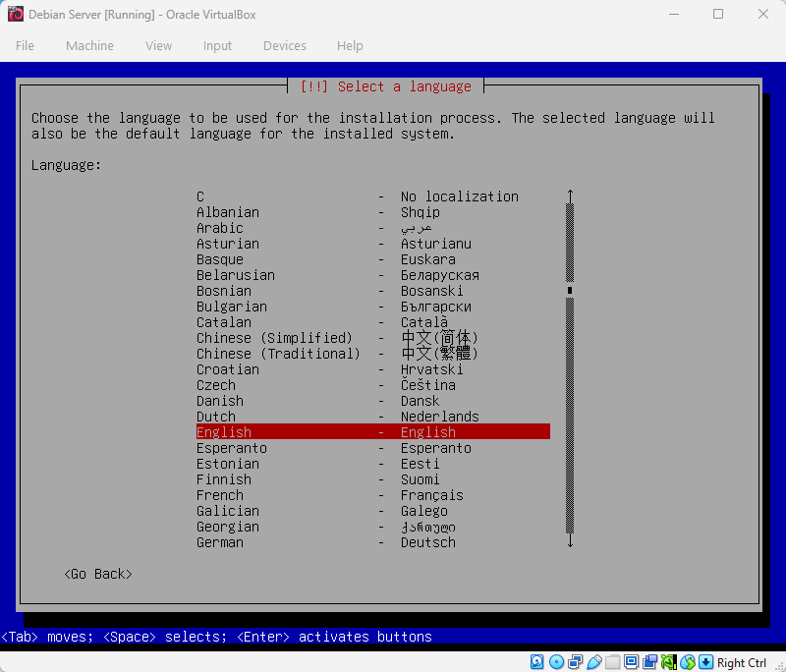The height and width of the screenshot is (672, 786).
Task: Click the VirtualBox icon in the title bar
Action: click(14, 14)
